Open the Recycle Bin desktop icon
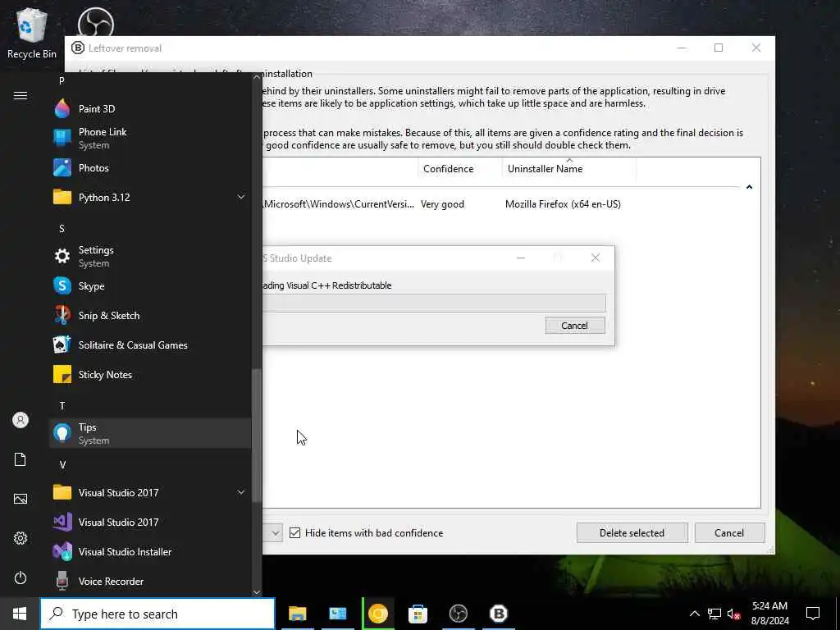Image resolution: width=840 pixels, height=630 pixels. [32, 33]
